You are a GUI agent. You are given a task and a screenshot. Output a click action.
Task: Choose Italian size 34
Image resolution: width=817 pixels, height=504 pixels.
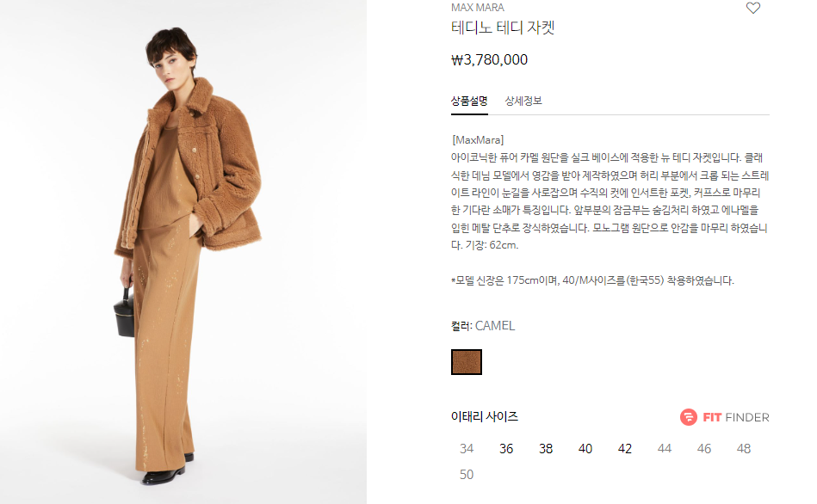(467, 448)
